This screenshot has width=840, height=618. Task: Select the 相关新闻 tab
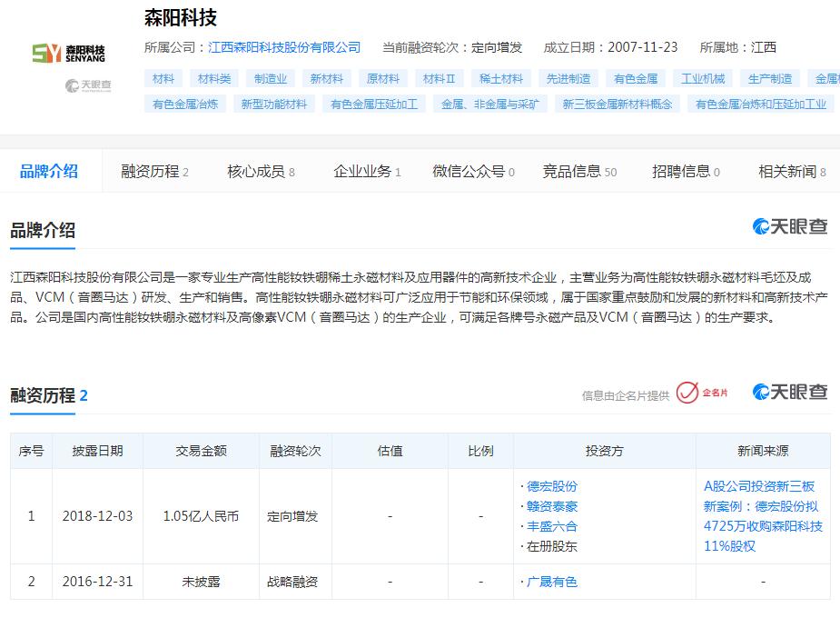(792, 172)
